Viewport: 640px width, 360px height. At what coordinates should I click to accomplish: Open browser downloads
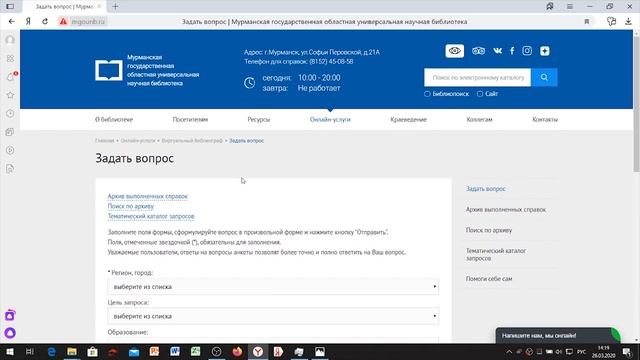[628, 22]
